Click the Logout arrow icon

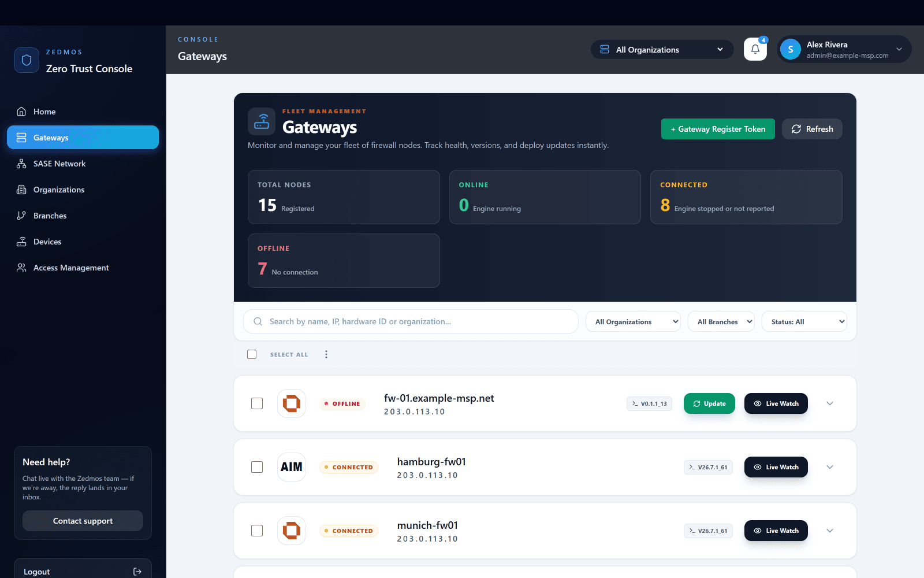coord(137,572)
